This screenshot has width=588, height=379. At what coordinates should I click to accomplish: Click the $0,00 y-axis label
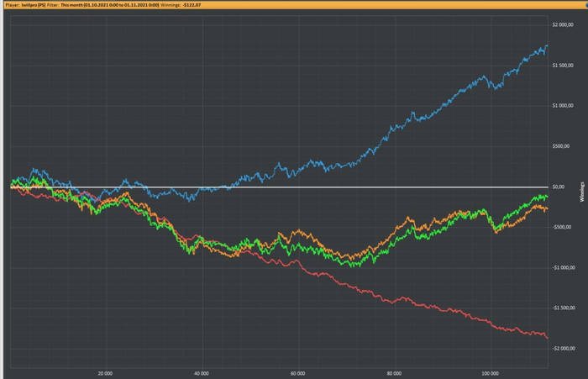tap(559, 187)
